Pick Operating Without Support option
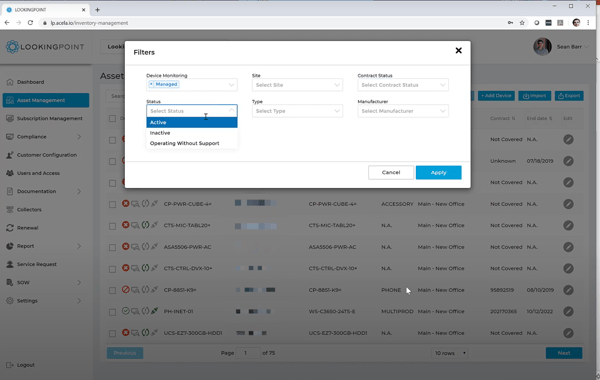The height and width of the screenshot is (380, 600). click(192, 143)
